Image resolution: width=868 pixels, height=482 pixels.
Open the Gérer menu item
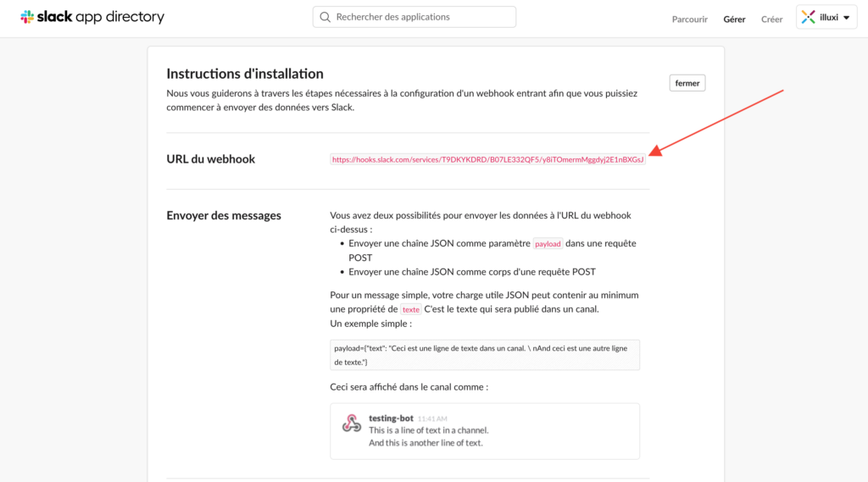[734, 19]
